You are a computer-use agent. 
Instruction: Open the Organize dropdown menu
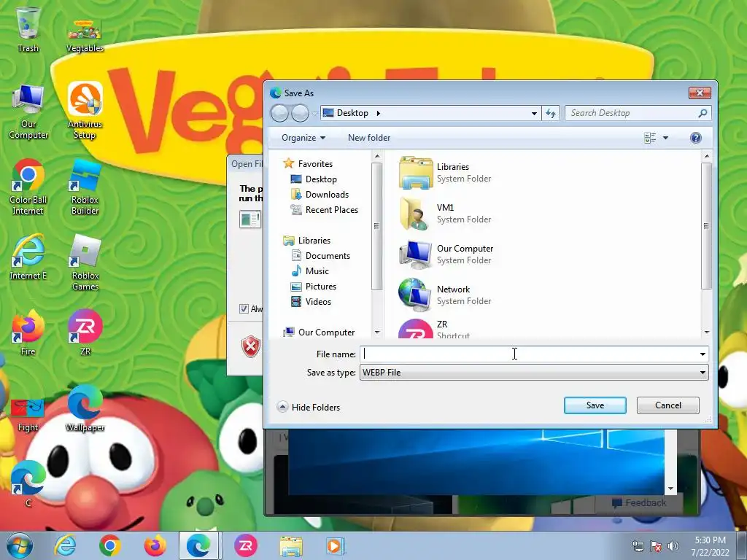coord(303,138)
